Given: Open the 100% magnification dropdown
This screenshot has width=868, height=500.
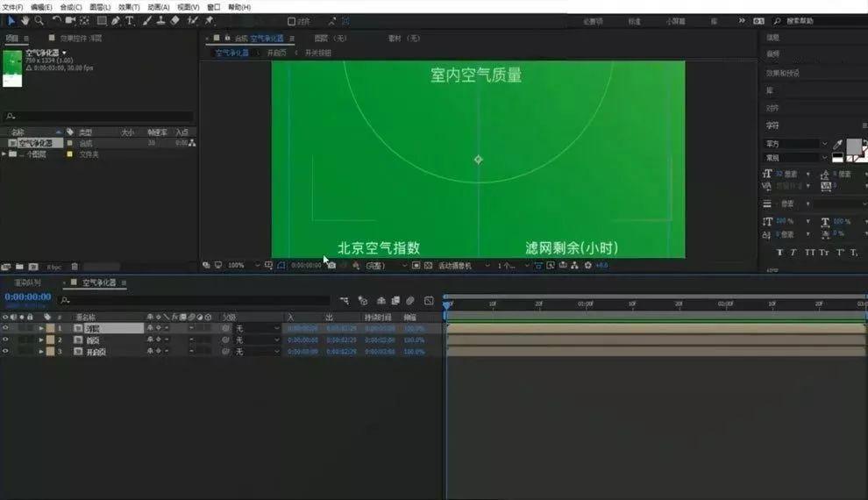Looking at the screenshot, I should coord(244,265).
